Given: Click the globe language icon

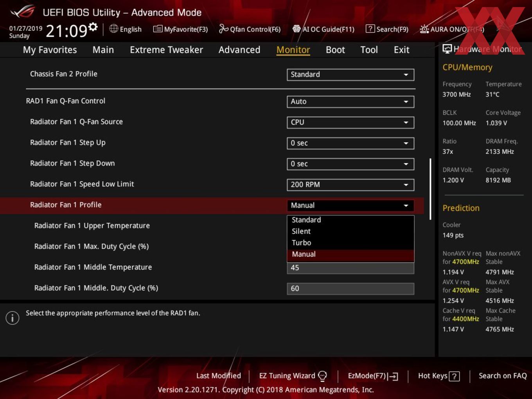Looking at the screenshot, I should [x=113, y=29].
